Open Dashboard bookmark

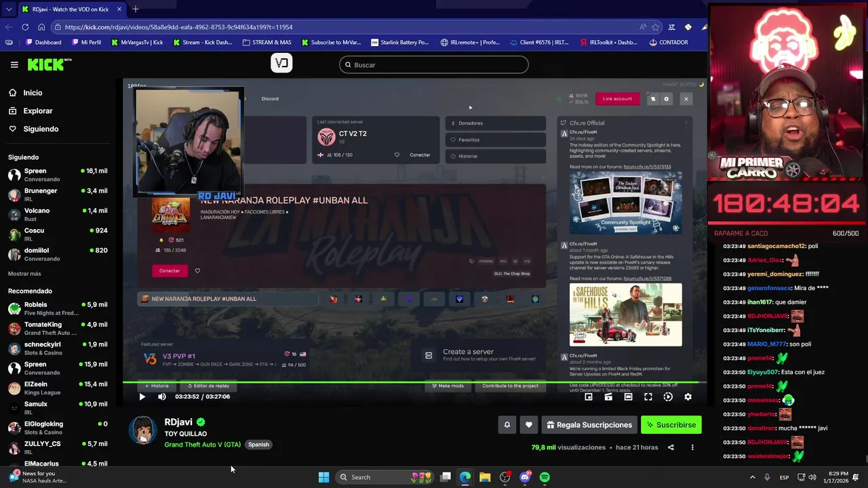tap(43, 42)
